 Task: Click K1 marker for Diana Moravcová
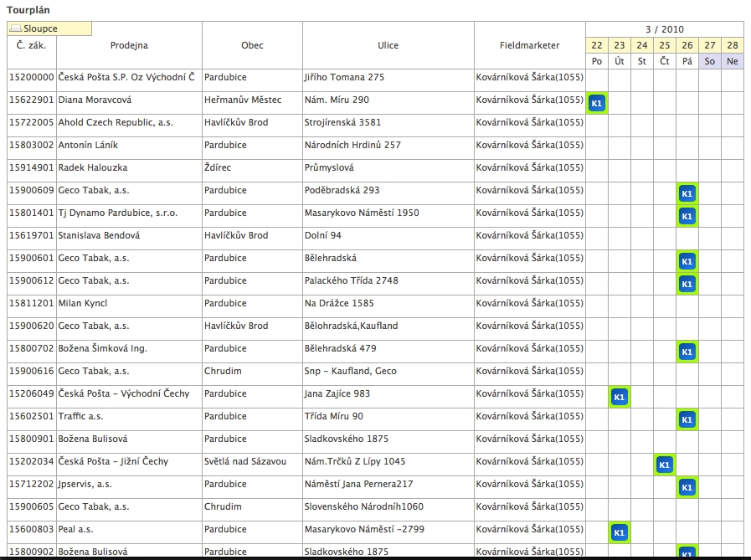pos(597,103)
